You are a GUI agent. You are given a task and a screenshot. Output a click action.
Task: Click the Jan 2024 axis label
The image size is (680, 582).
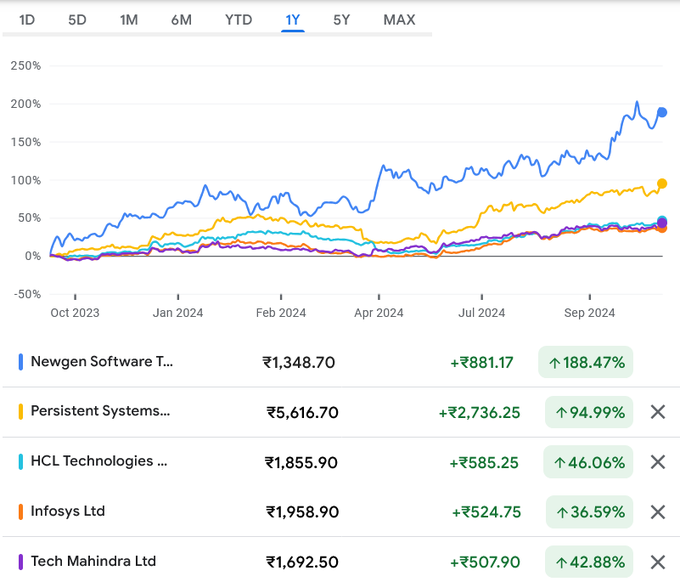coord(178,313)
